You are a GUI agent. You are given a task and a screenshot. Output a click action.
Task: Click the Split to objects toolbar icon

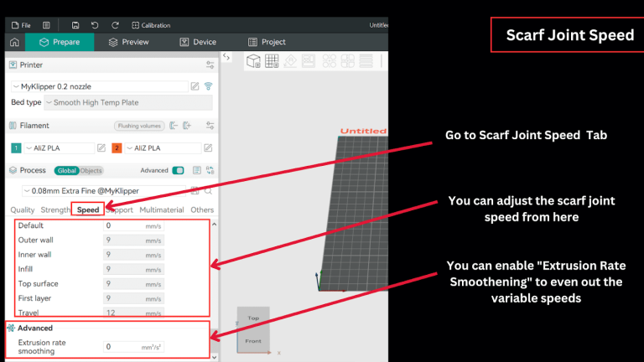[330, 61]
